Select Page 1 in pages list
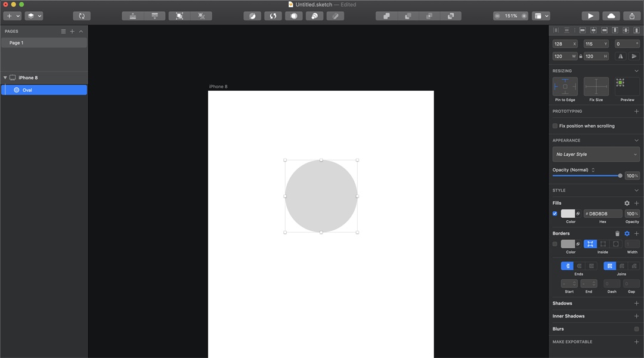The height and width of the screenshot is (358, 644). [44, 43]
